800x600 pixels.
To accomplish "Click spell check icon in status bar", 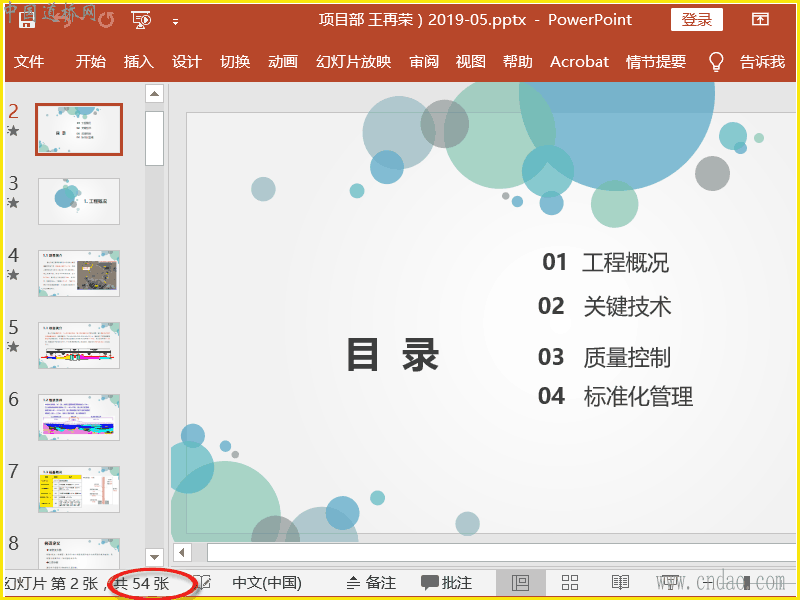I will [x=203, y=583].
